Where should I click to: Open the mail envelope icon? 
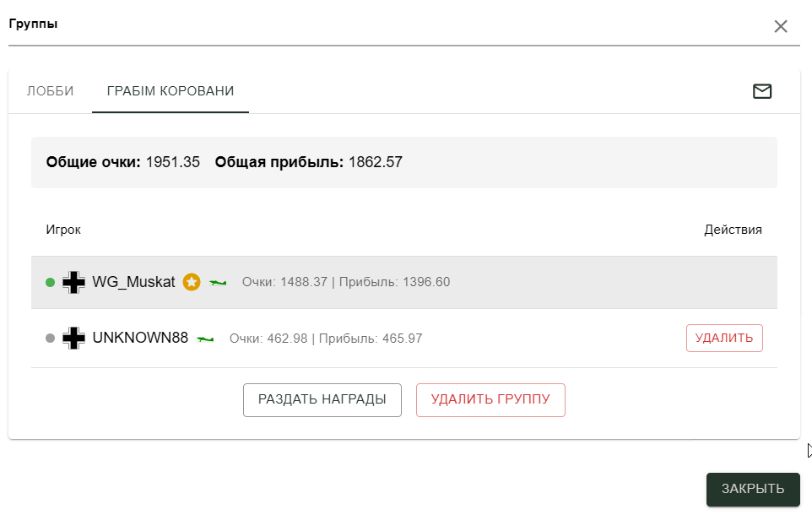[761, 91]
